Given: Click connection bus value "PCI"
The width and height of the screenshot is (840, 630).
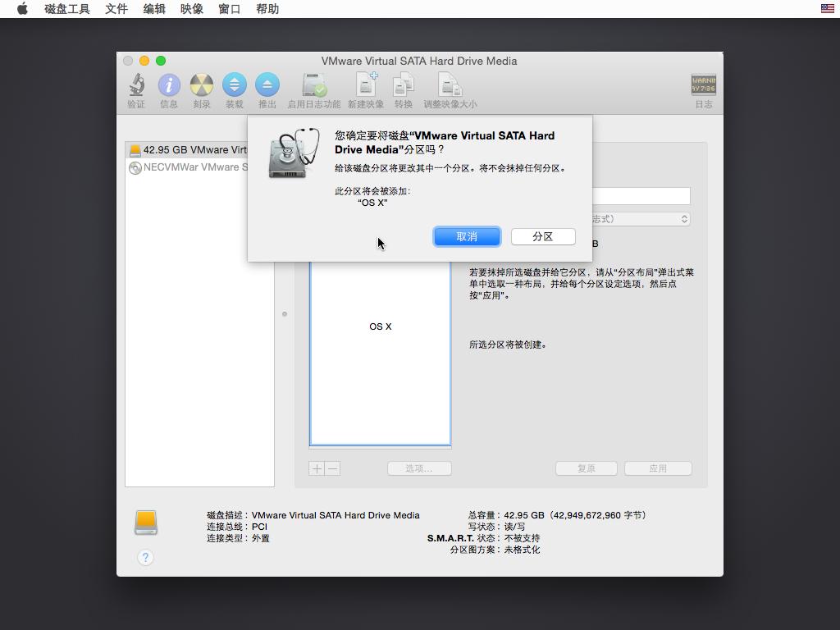Looking at the screenshot, I should click(259, 527).
